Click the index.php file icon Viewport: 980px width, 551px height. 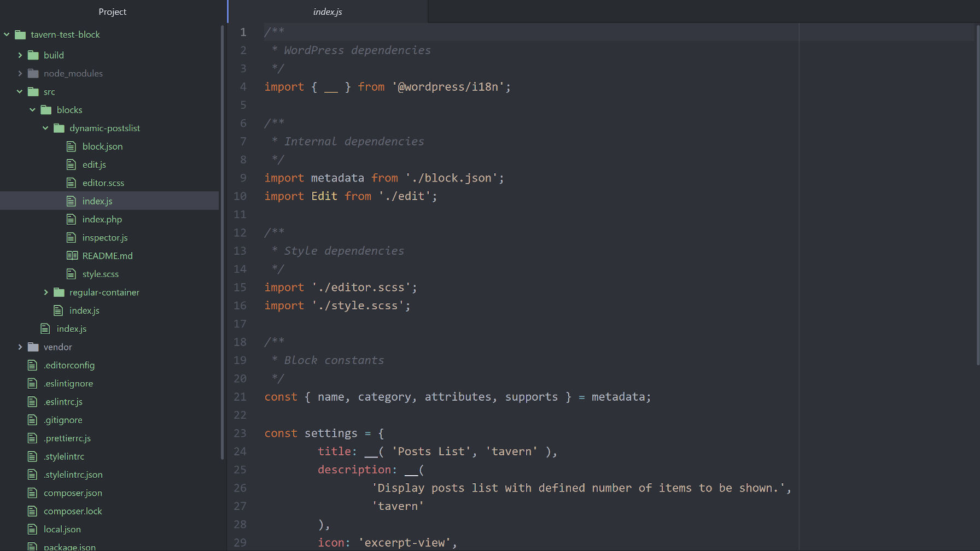coord(71,219)
